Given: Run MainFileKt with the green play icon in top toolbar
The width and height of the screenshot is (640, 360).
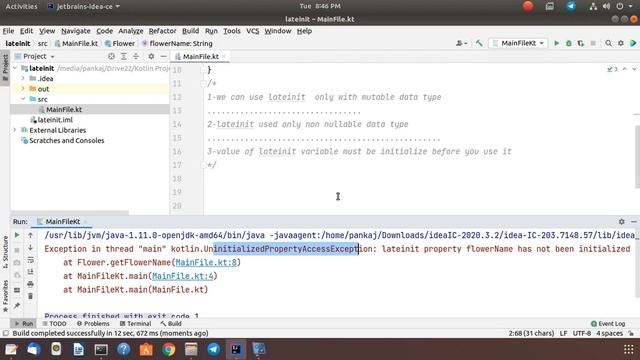Looking at the screenshot, I should 556,43.
